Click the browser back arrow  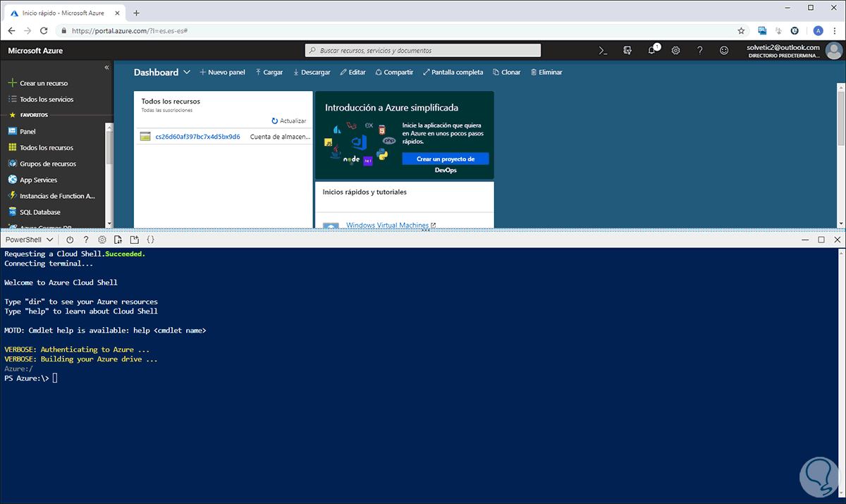11,31
